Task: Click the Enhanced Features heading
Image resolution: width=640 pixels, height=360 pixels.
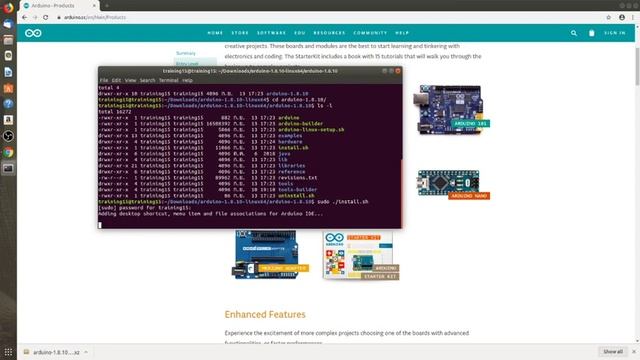Action: click(x=265, y=314)
